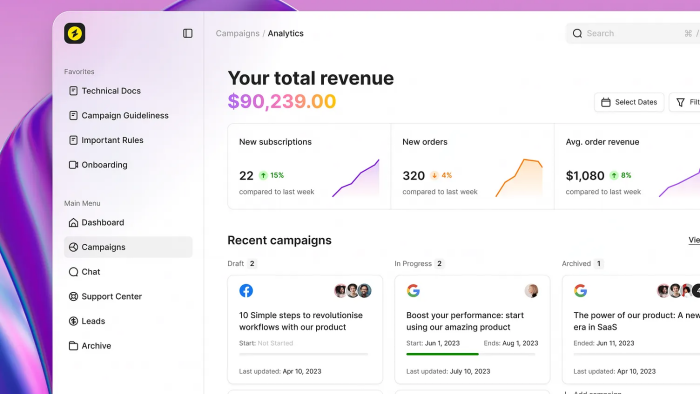The width and height of the screenshot is (700, 394).
Task: Click the Chat bubble icon
Action: (x=73, y=272)
